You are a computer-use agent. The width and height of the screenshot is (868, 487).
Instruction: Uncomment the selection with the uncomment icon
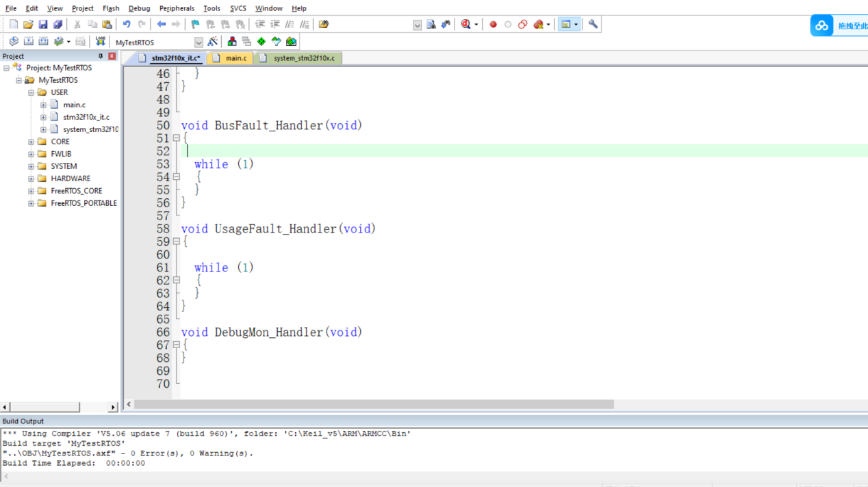305,25
